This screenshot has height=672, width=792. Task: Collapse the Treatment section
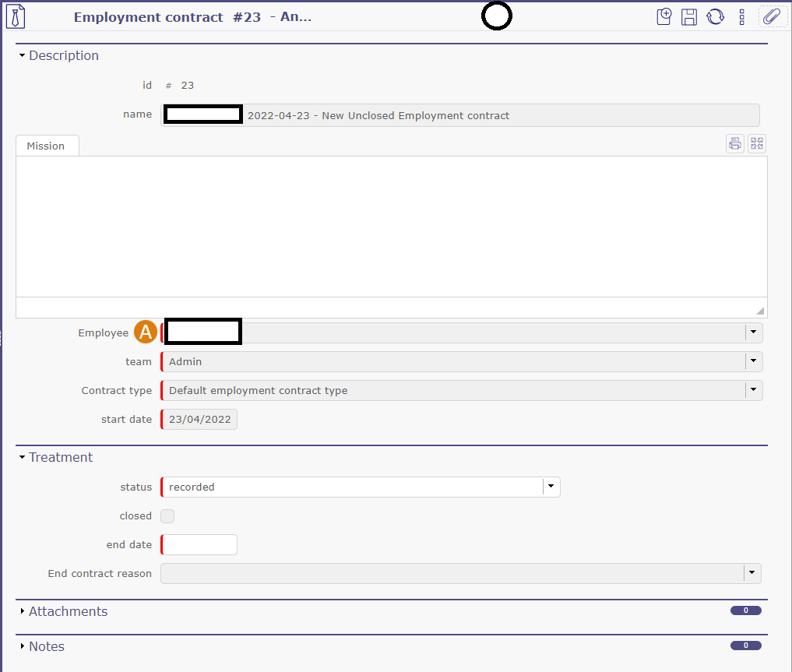click(x=23, y=458)
